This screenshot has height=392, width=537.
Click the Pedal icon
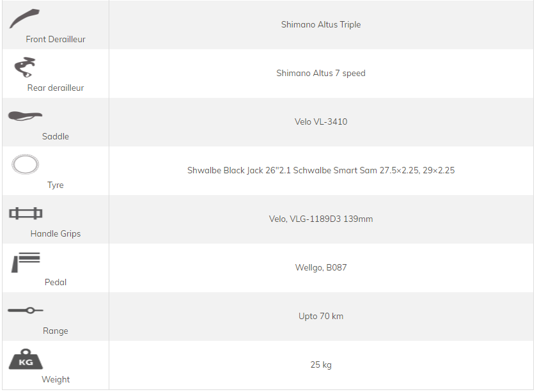click(x=26, y=262)
